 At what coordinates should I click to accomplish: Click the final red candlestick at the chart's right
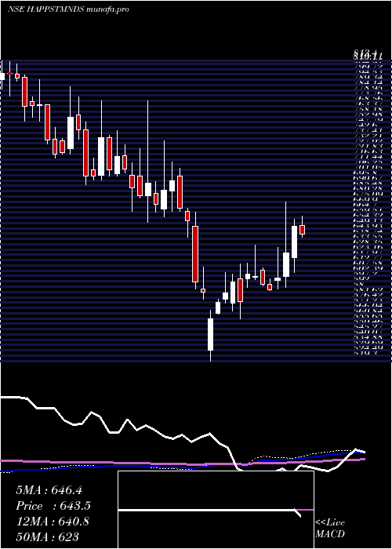(x=302, y=230)
